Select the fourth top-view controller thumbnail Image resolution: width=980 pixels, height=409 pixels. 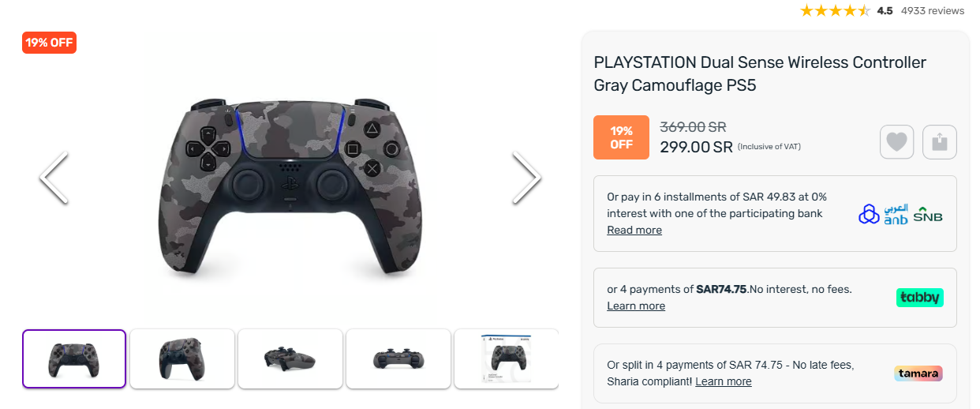[x=398, y=358]
